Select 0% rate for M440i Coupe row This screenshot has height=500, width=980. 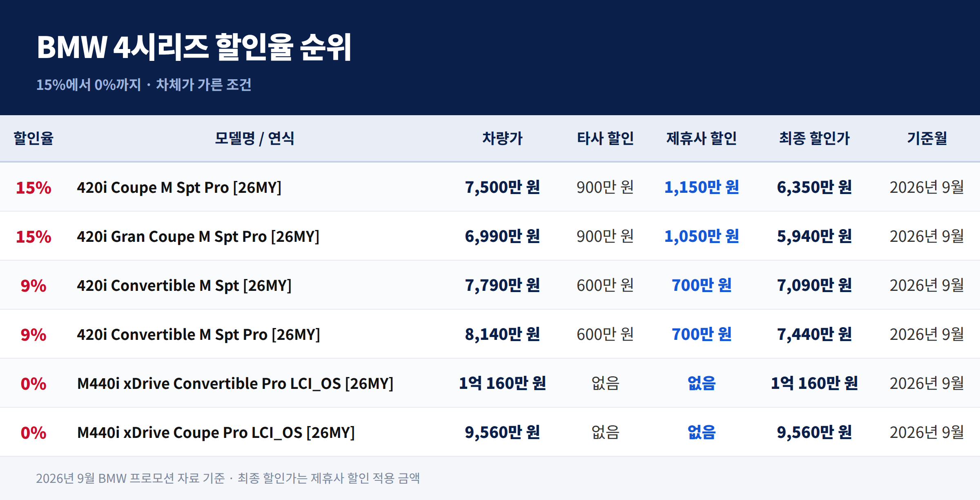33,433
